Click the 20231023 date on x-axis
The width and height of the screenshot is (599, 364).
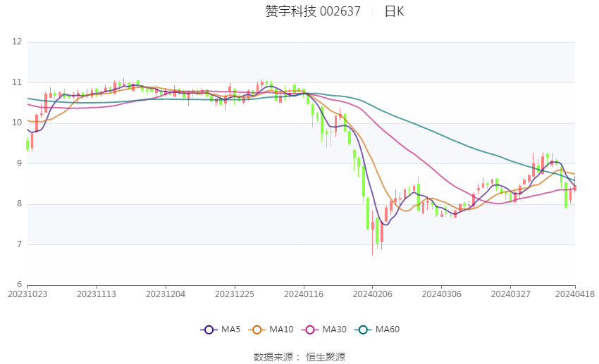[27, 294]
